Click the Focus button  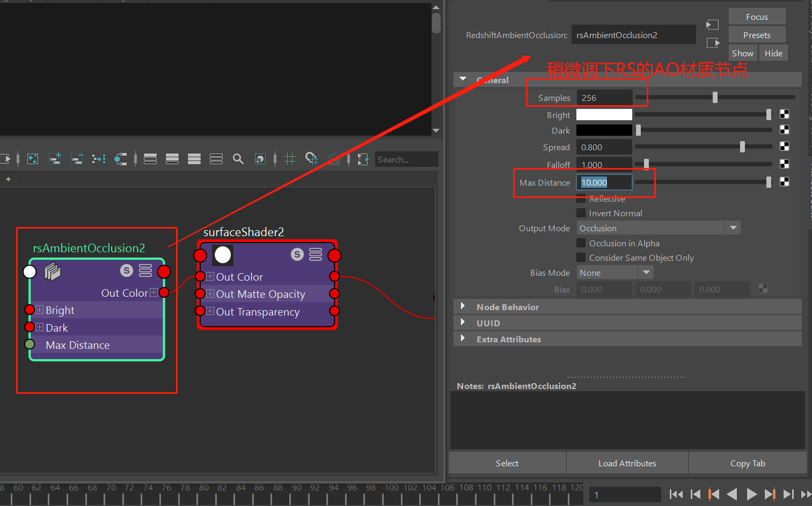click(757, 17)
